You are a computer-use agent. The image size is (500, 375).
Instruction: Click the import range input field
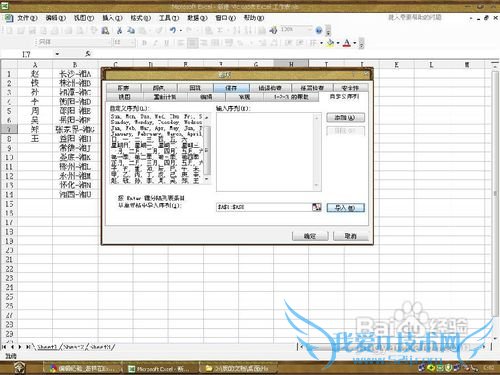(x=264, y=207)
